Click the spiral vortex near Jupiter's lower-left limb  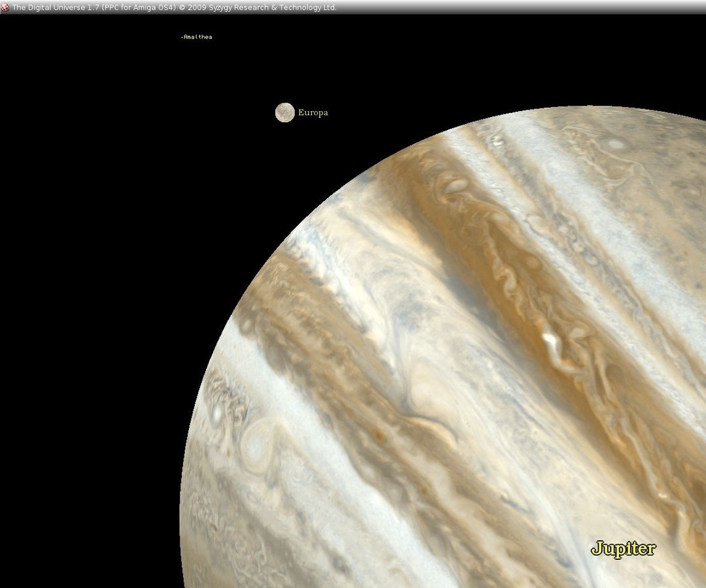pos(258,444)
